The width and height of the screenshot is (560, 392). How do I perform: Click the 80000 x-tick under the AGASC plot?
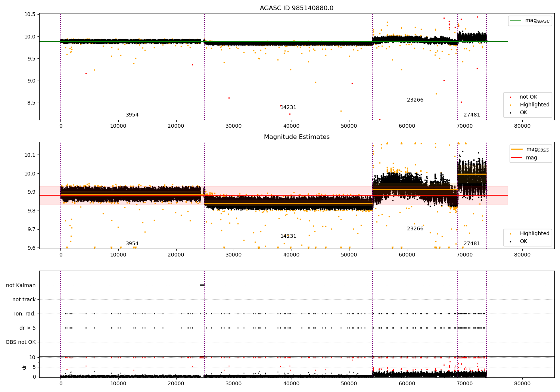(522, 126)
